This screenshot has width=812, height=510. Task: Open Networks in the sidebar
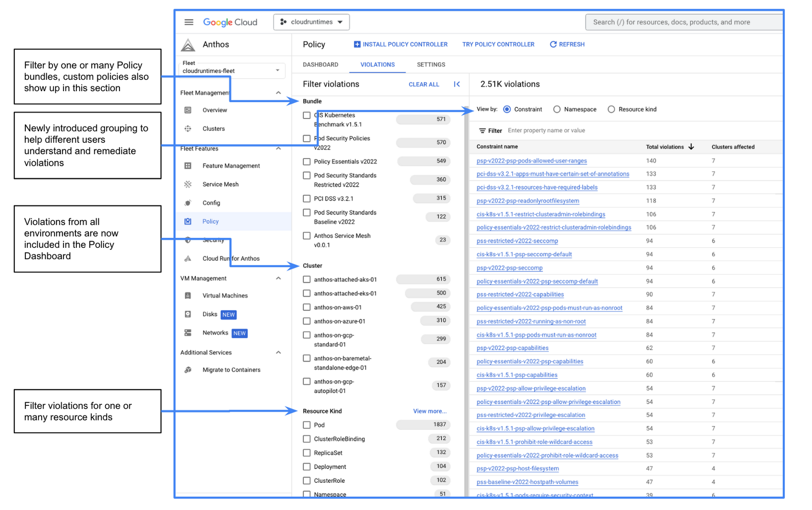coord(215,333)
